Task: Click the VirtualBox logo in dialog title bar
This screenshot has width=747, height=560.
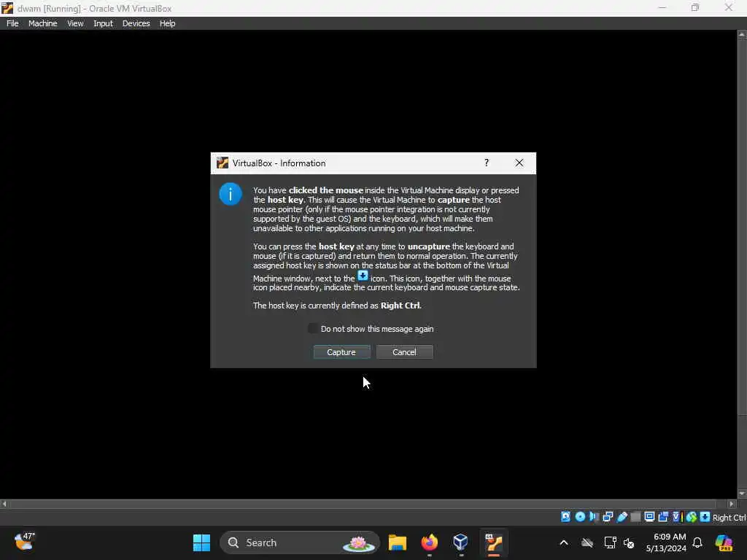Action: [x=222, y=163]
